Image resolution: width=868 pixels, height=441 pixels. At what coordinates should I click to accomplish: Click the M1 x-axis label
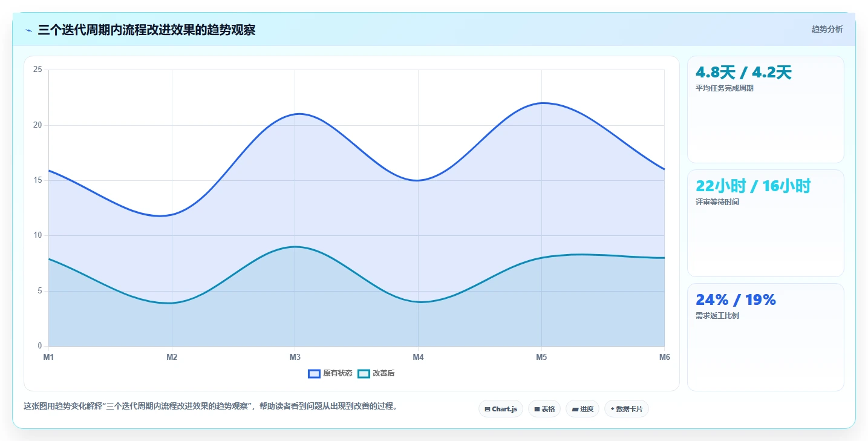pyautogui.click(x=48, y=357)
